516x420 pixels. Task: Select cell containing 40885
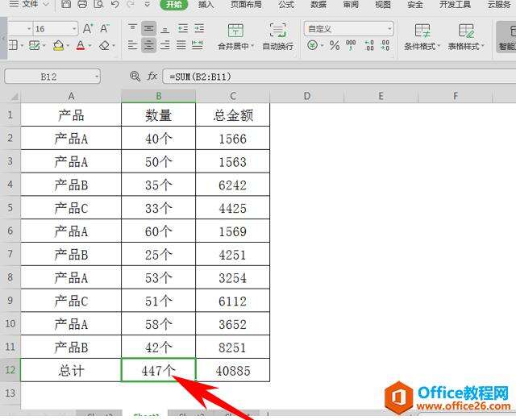pos(233,370)
